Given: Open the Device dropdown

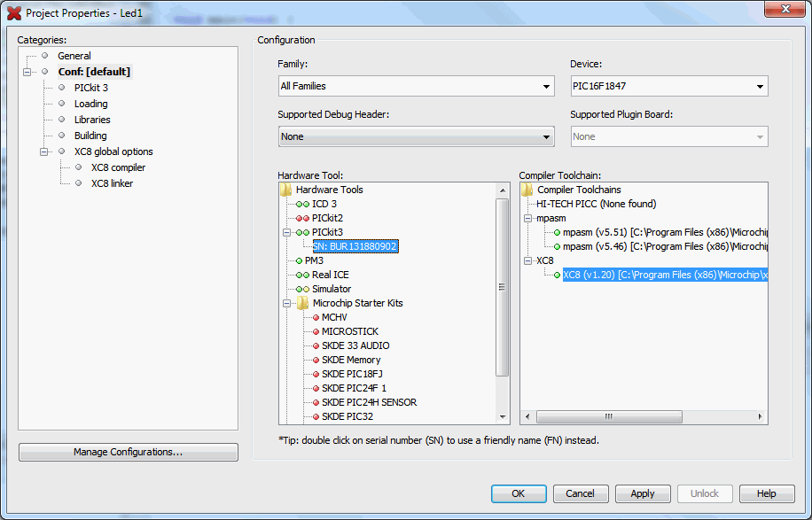Looking at the screenshot, I should click(669, 87).
